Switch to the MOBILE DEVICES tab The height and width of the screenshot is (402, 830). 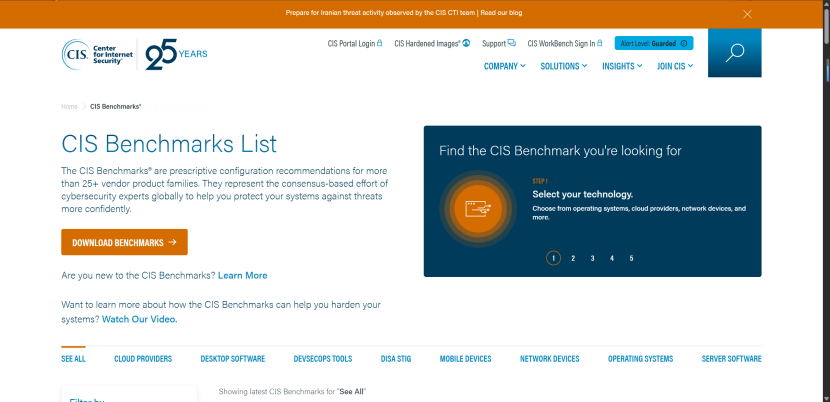click(x=465, y=359)
